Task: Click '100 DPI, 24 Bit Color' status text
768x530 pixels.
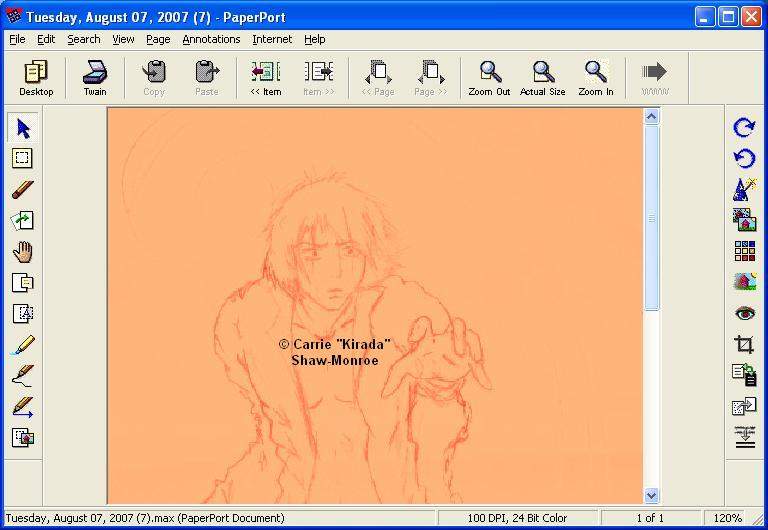Action: click(517, 518)
